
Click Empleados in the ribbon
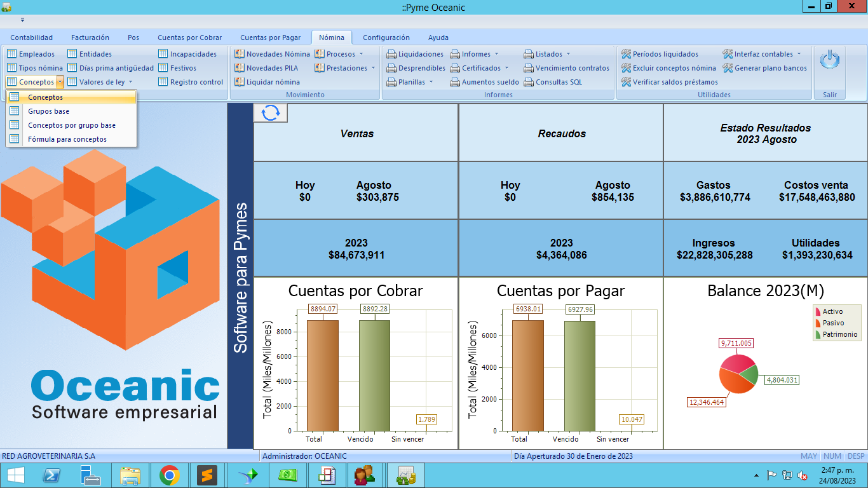(31, 54)
